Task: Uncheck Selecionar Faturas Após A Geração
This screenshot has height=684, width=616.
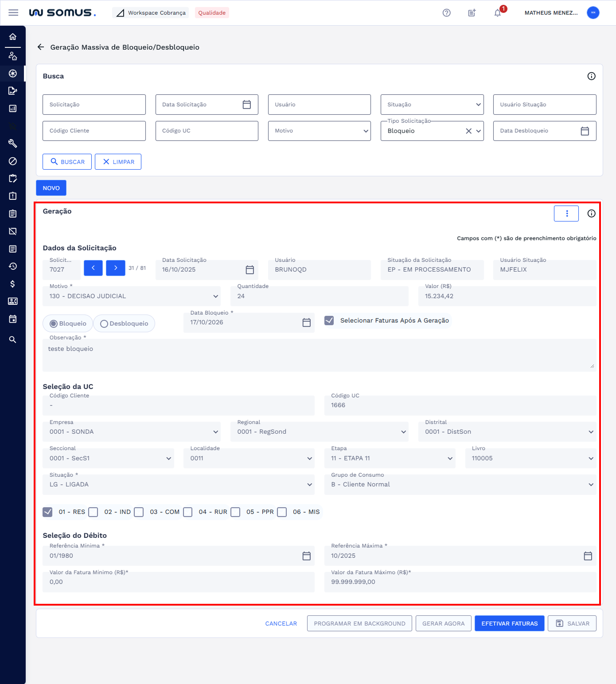Action: [329, 320]
